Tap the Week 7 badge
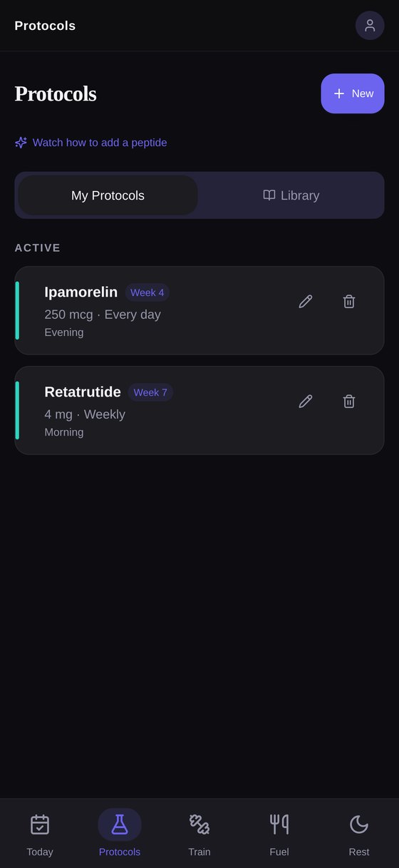Screen dimensions: 399x868 150,392
